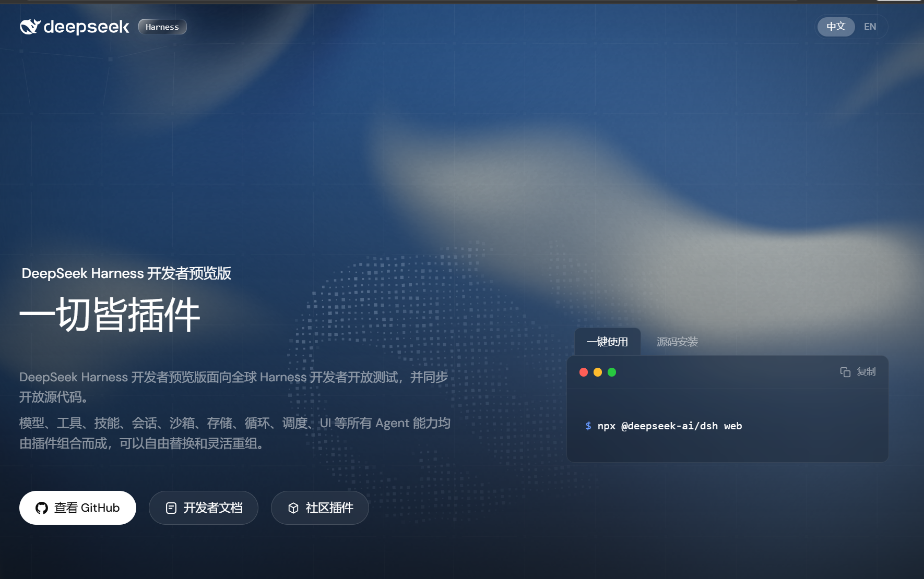Click the copy icon in terminal header

coord(845,372)
